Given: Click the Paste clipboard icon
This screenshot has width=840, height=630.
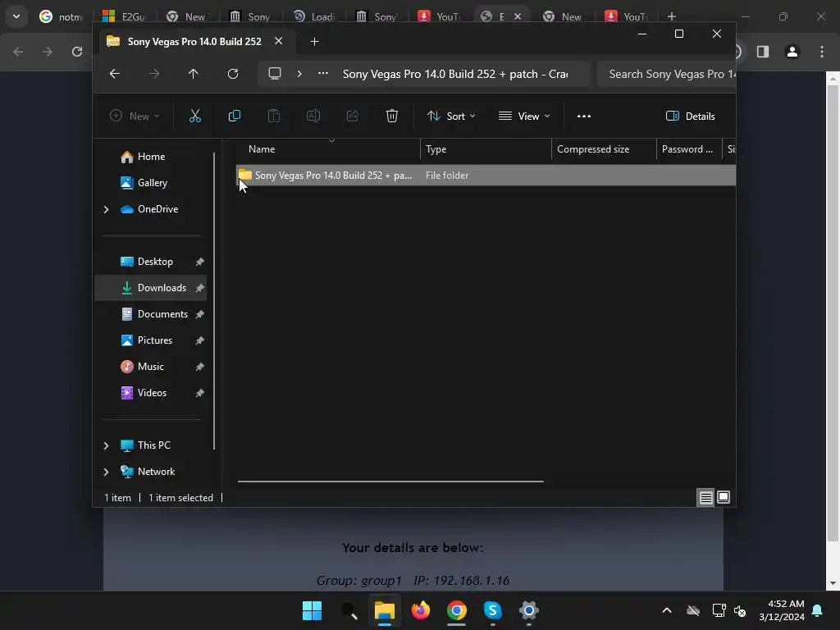Looking at the screenshot, I should (x=274, y=116).
